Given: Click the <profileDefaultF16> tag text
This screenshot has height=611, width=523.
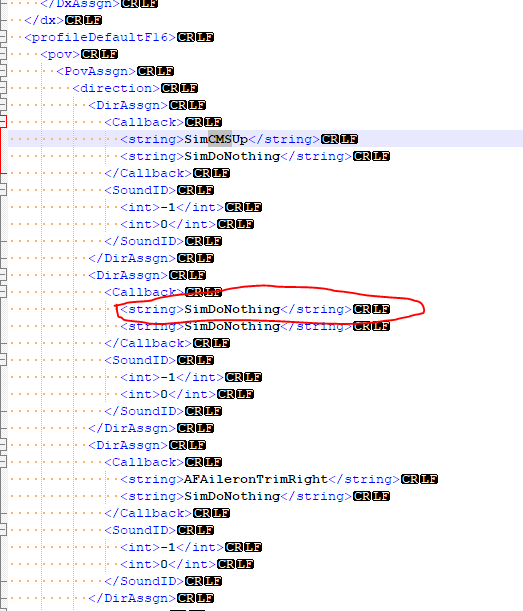Looking at the screenshot, I should pos(100,37).
